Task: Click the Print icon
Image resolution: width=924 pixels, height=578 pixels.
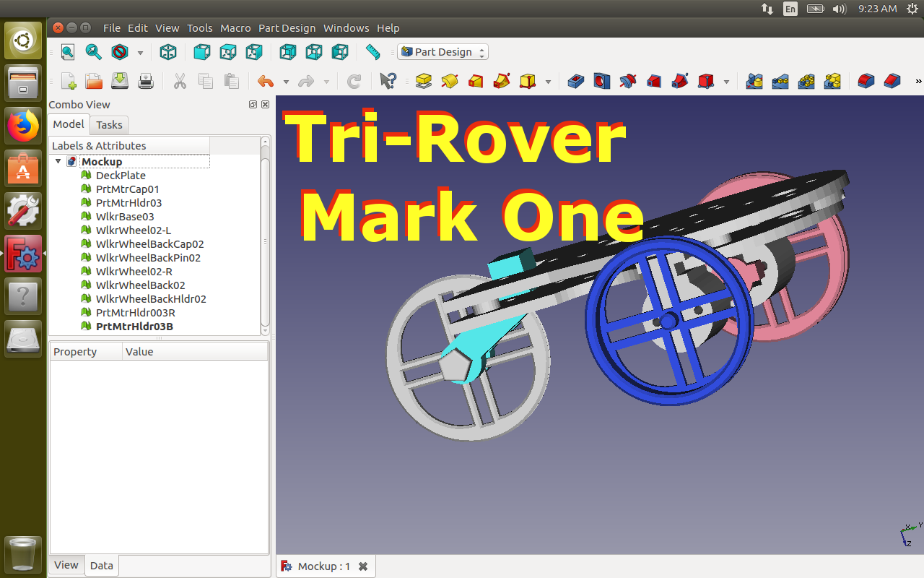Action: pyautogui.click(x=146, y=81)
